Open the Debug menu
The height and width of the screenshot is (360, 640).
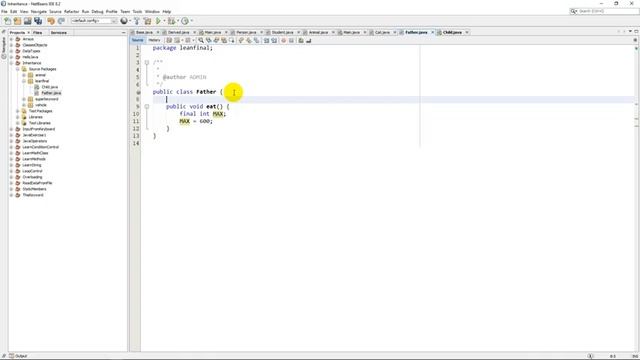pos(97,11)
